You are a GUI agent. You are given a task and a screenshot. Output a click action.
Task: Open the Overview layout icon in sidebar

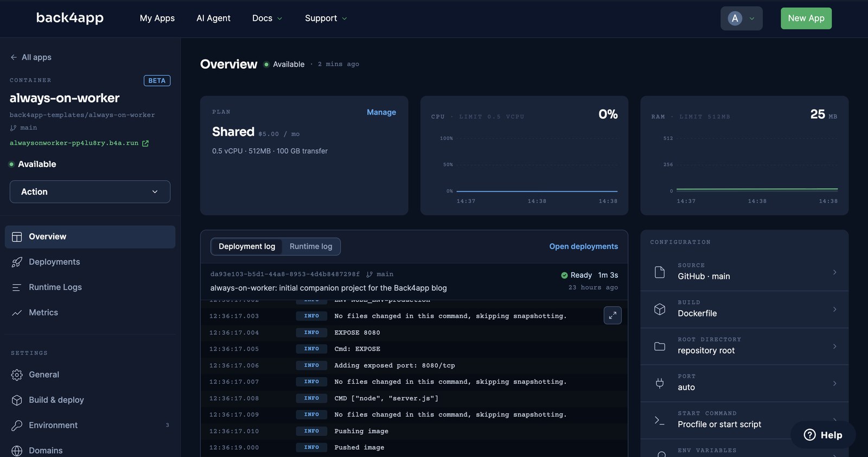[17, 237]
